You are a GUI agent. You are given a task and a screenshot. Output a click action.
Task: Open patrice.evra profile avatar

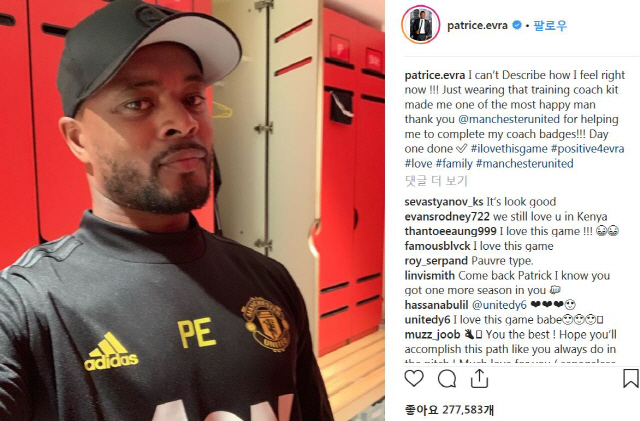[421, 25]
